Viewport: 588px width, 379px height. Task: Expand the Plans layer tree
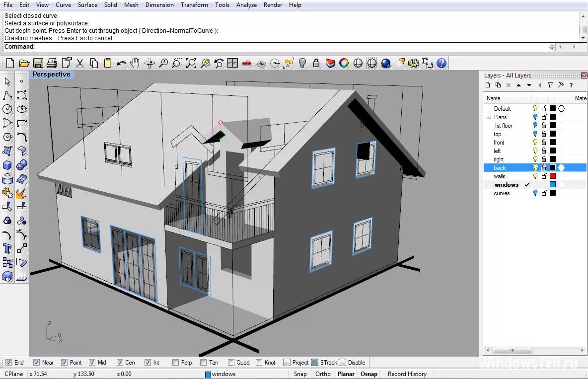(489, 117)
